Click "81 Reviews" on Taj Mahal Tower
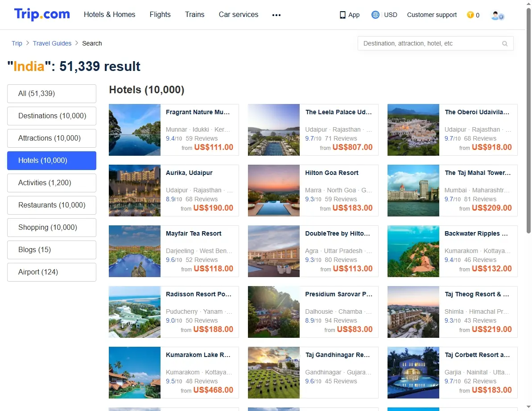Viewport: 532px width, 411px height. tap(480, 199)
